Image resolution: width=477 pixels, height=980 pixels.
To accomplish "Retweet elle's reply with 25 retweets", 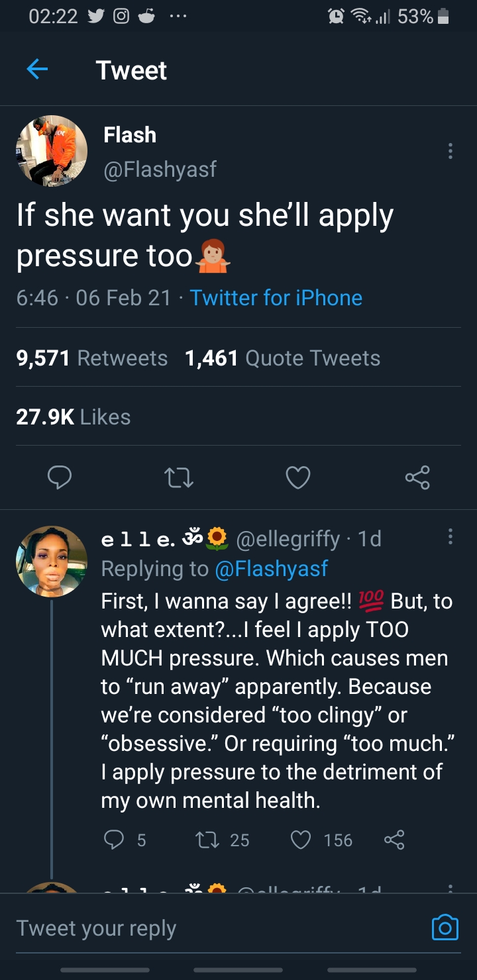I will point(205,840).
